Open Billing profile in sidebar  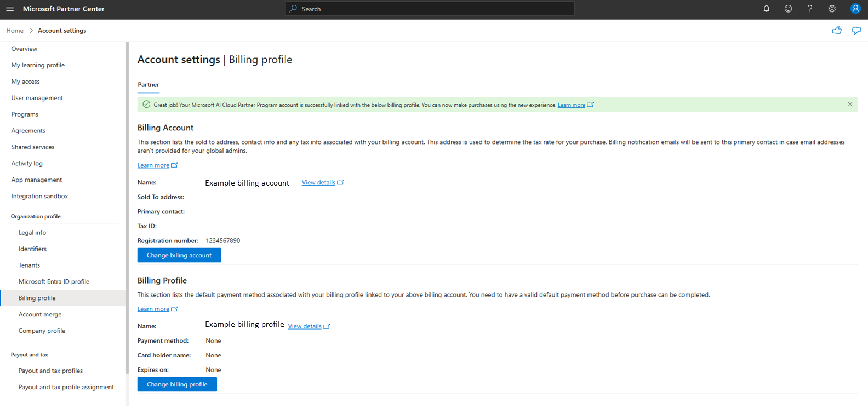tap(37, 298)
